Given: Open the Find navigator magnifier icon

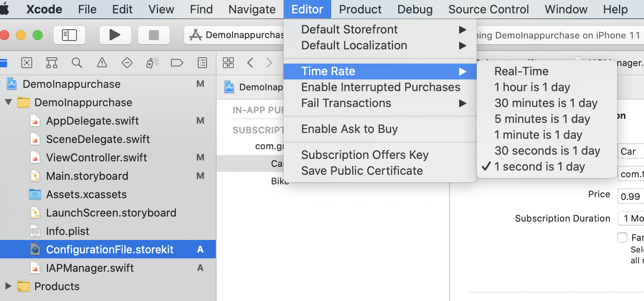Looking at the screenshot, I should coord(77,63).
